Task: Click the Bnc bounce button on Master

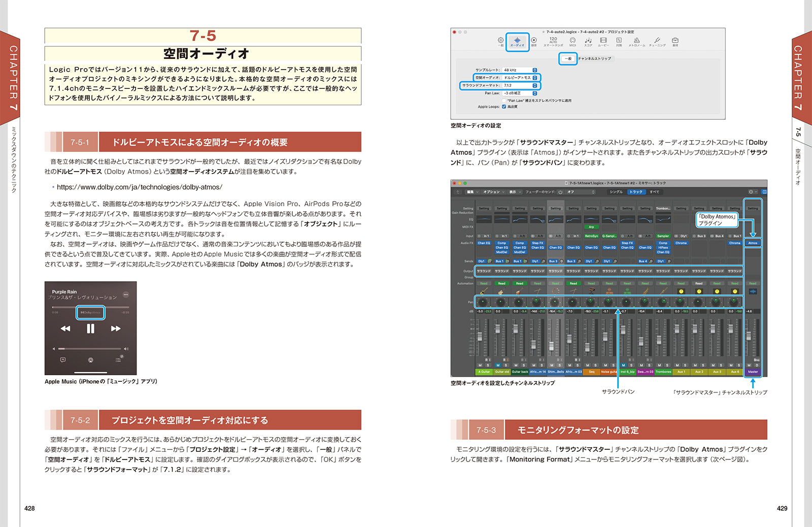Action: 757,360
